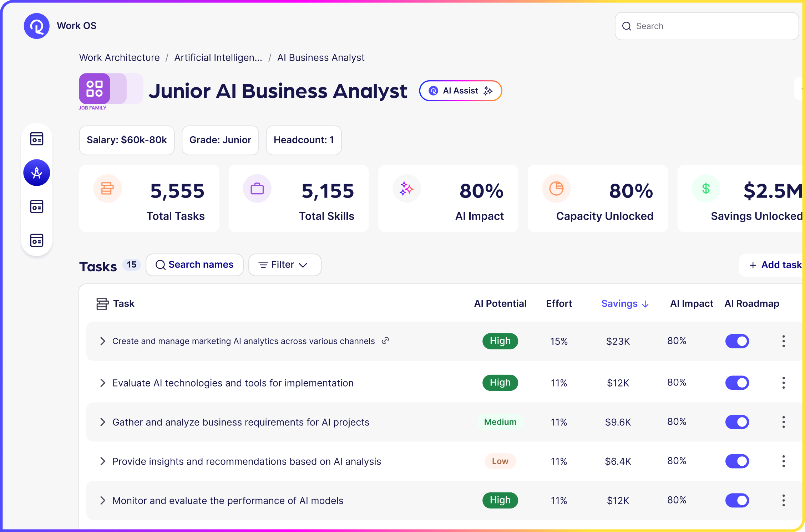
Task: Go to Work Architecture breadcrumb
Action: [119, 58]
